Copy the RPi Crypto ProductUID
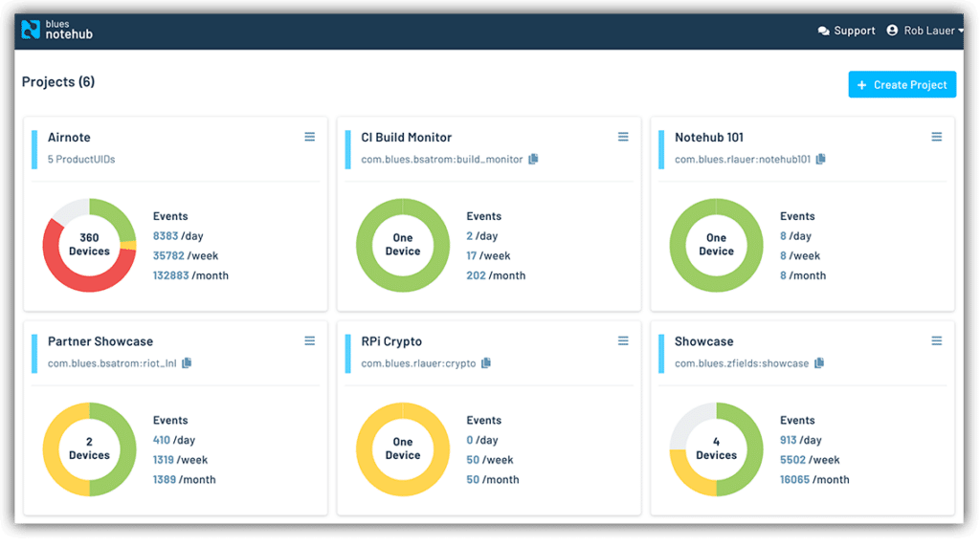Image resolution: width=980 pixels, height=546 pixels. [486, 362]
